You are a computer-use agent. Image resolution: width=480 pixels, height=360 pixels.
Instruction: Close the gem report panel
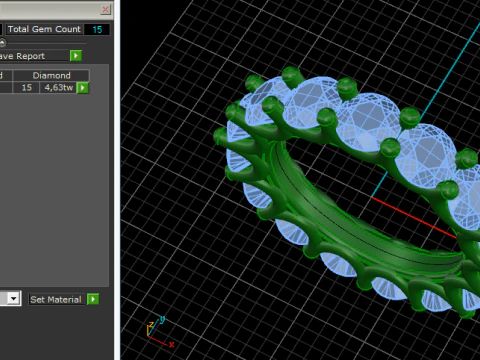pyautogui.click(x=105, y=9)
